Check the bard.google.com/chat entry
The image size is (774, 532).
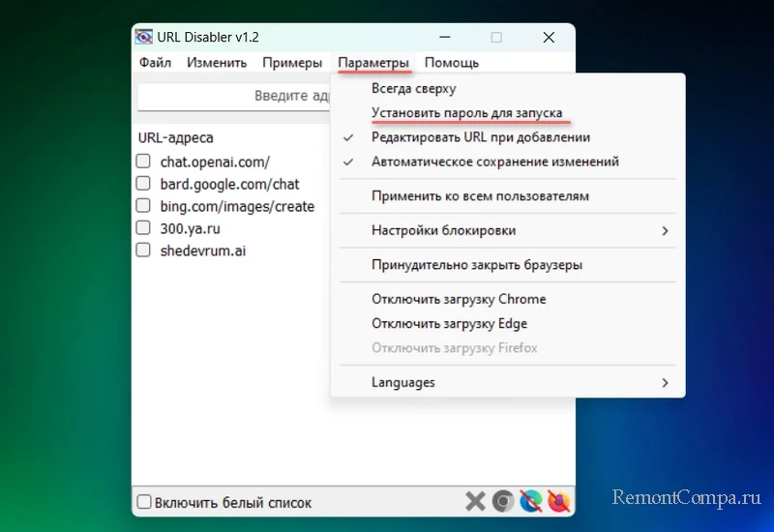[143, 184]
